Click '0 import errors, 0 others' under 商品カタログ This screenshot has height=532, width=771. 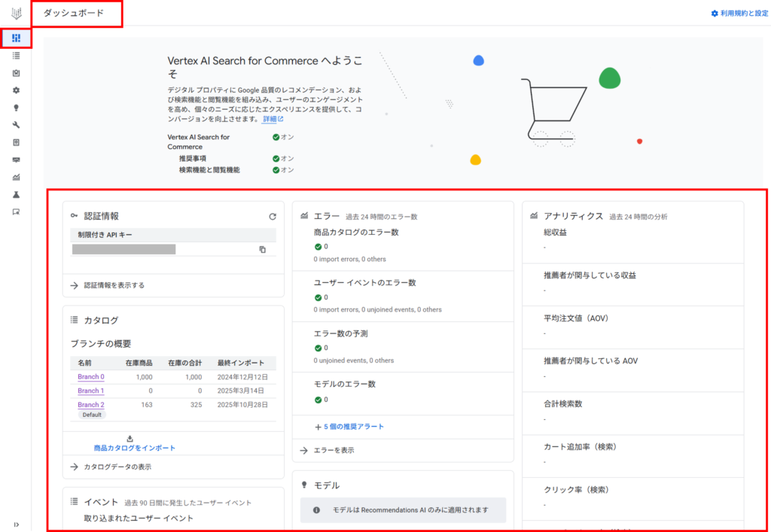click(350, 259)
